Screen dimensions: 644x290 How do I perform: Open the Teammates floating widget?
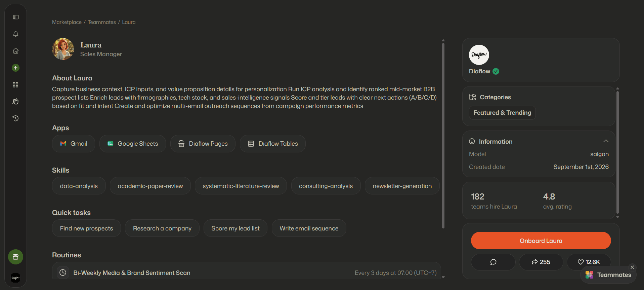pos(608,275)
